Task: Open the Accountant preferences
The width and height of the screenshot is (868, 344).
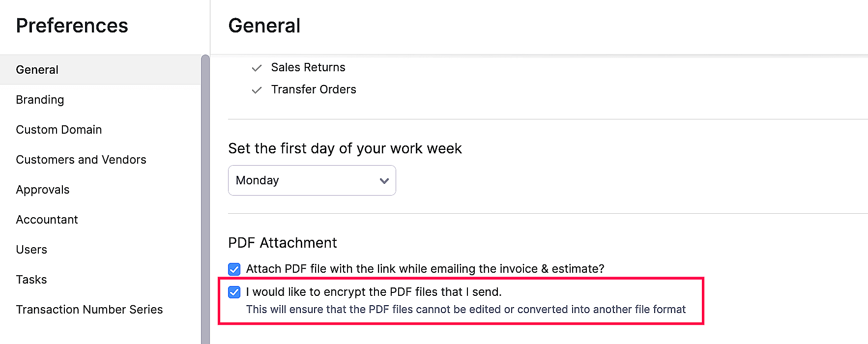Action: (47, 219)
